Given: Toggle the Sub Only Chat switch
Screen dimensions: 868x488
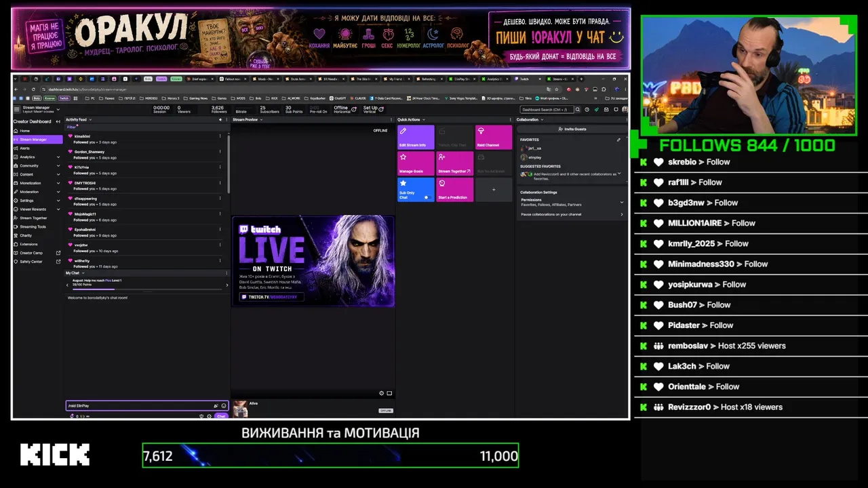Looking at the screenshot, I should 427,197.
